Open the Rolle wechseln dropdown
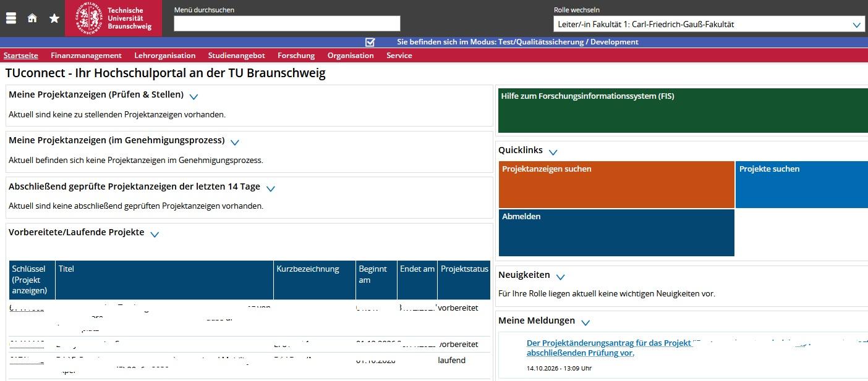The height and width of the screenshot is (381, 868). 708,25
